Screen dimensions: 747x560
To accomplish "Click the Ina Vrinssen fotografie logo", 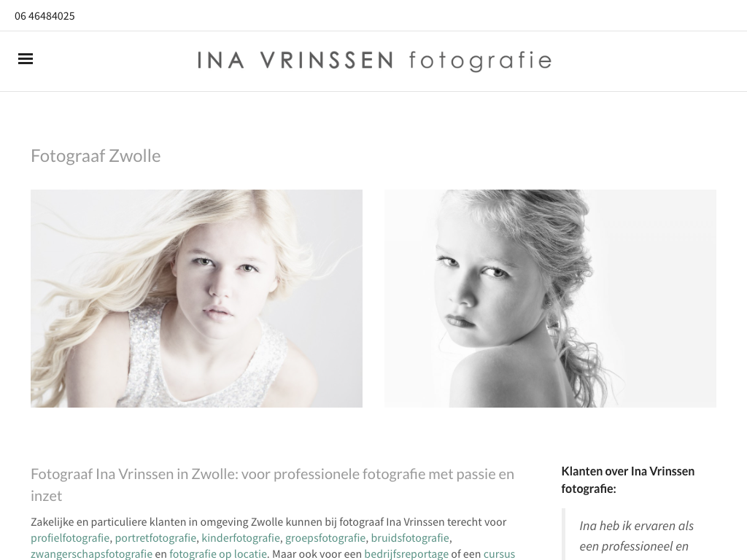I will [x=374, y=61].
